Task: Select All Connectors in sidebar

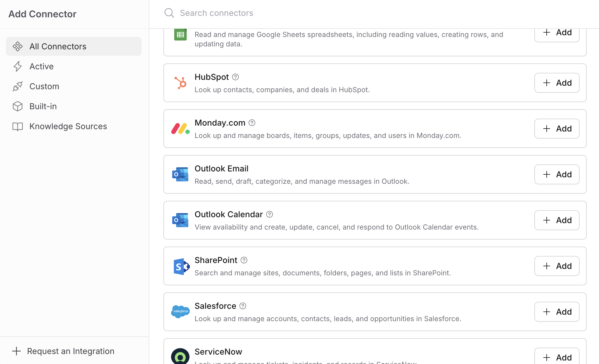Action: (74, 46)
